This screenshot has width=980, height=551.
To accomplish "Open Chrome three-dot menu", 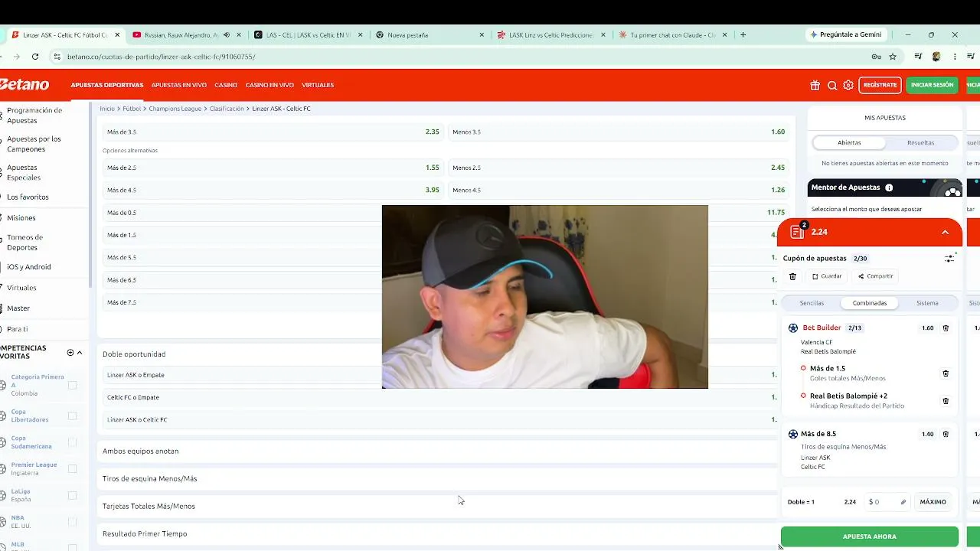I will click(955, 57).
